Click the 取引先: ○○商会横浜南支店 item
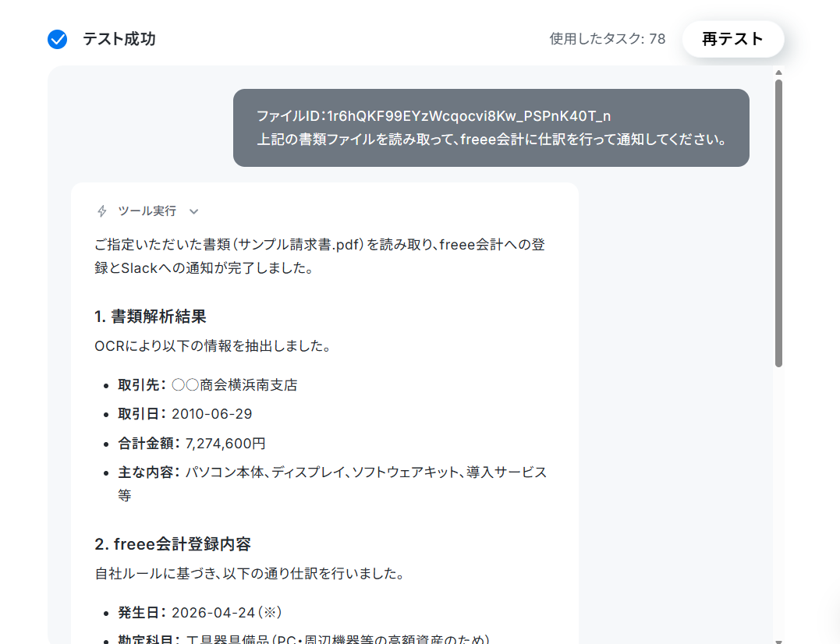The image size is (840, 644). [207, 385]
